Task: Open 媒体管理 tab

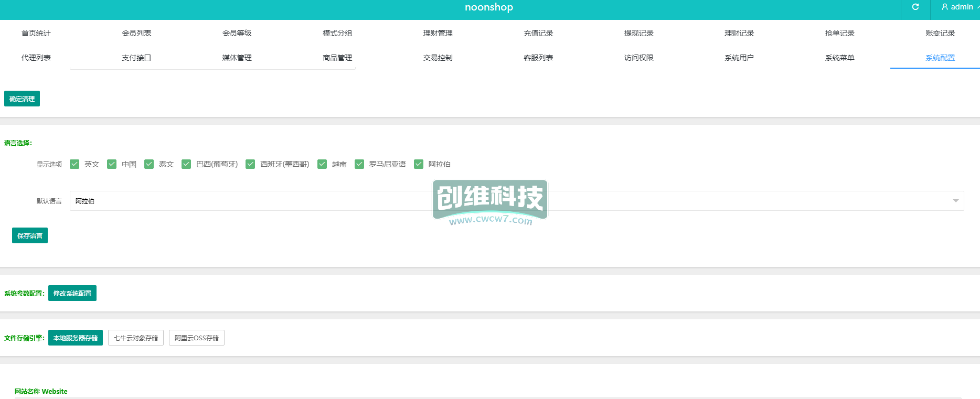Action: point(237,58)
